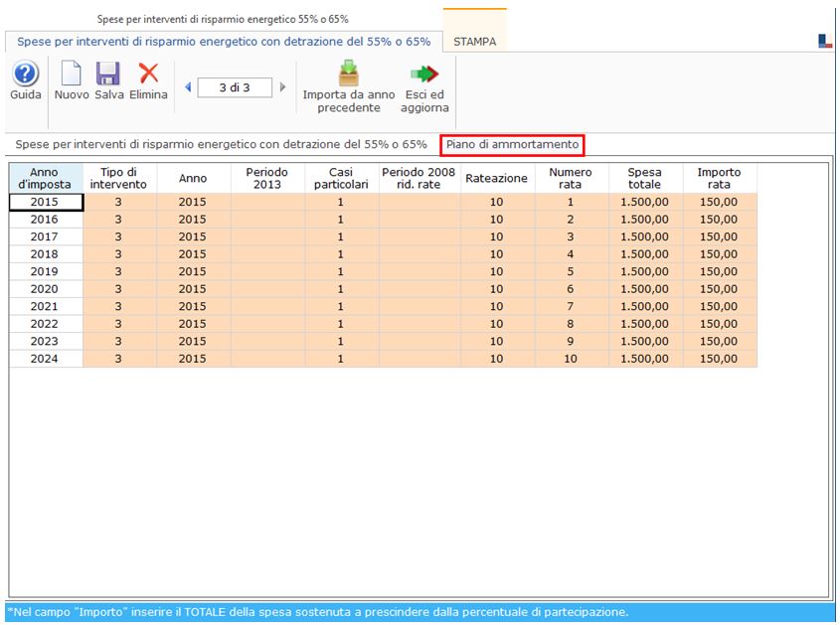Click Importo rata cell in 2023 row
The width and height of the screenshot is (840, 625).
[719, 341]
